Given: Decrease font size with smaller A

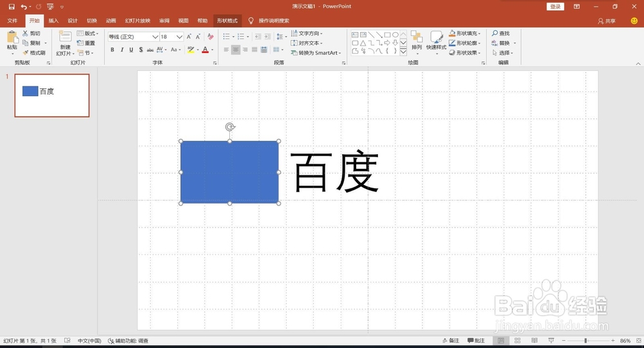Looking at the screenshot, I should [x=198, y=37].
